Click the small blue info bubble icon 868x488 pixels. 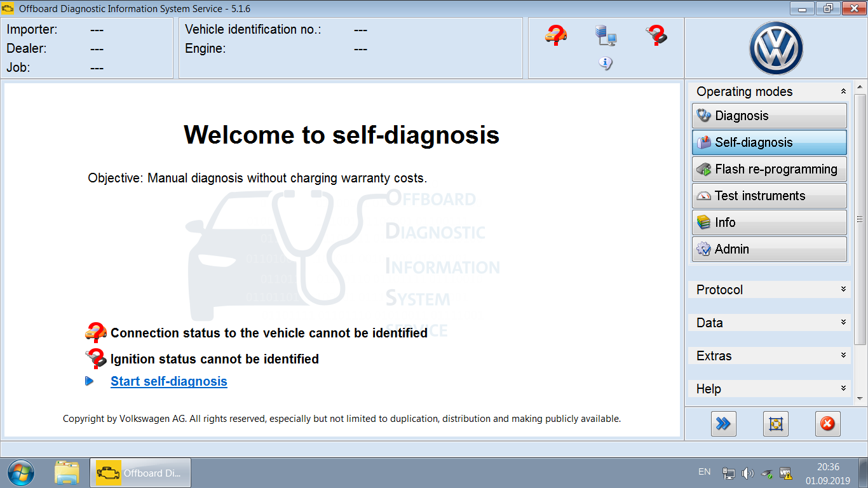point(606,63)
